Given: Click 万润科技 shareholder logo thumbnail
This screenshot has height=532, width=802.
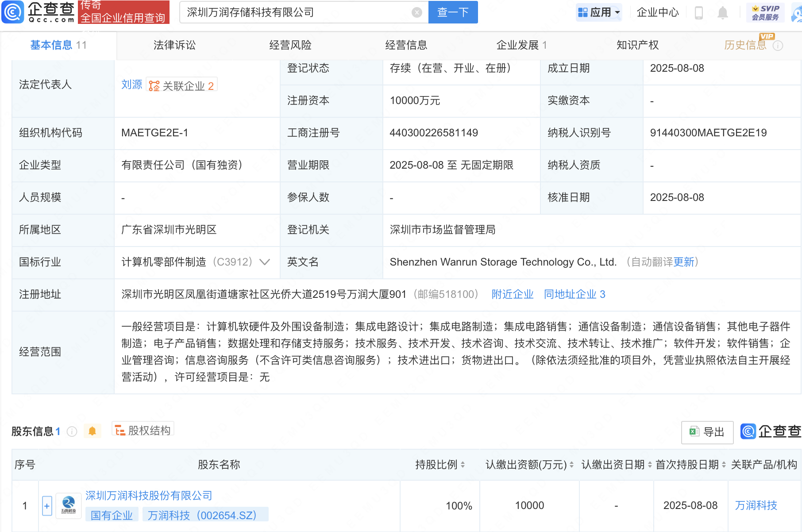Looking at the screenshot, I should [68, 506].
